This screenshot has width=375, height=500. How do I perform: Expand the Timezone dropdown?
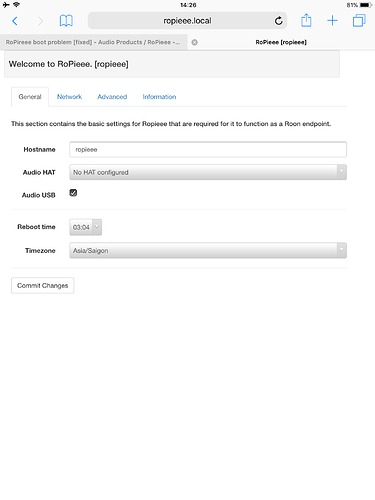click(208, 251)
